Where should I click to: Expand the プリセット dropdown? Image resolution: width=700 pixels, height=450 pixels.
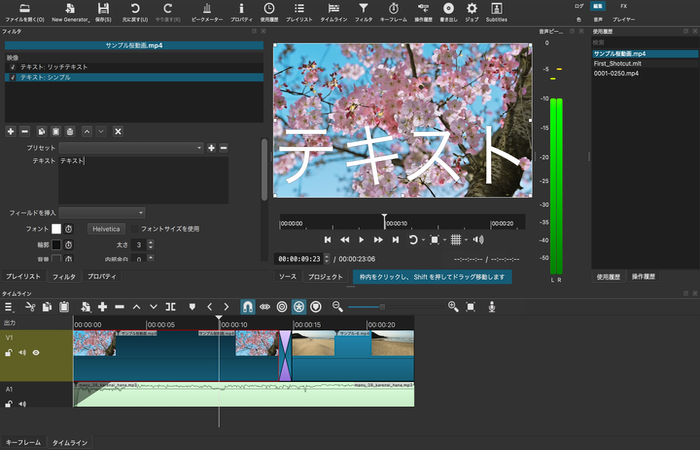point(130,148)
